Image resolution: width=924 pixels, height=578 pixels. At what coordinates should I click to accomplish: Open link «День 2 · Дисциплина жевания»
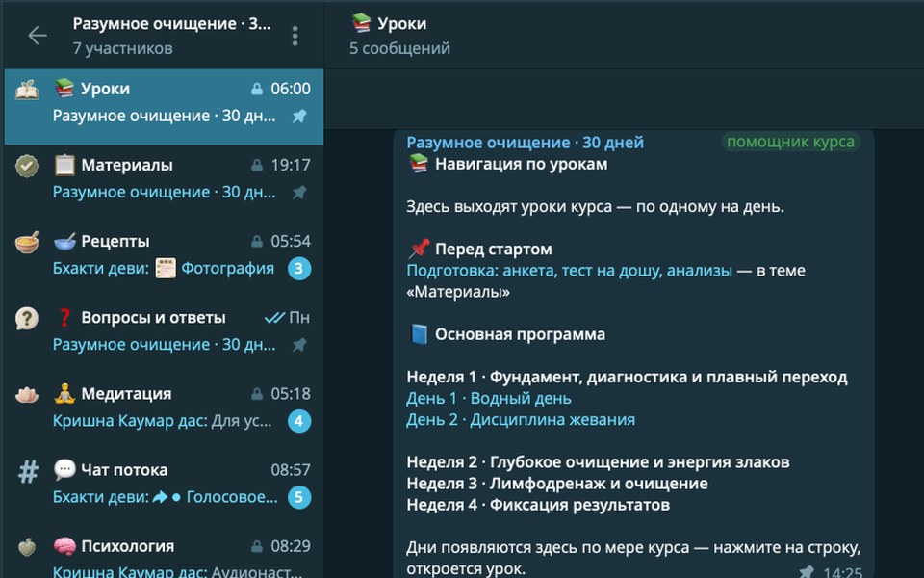point(521,420)
